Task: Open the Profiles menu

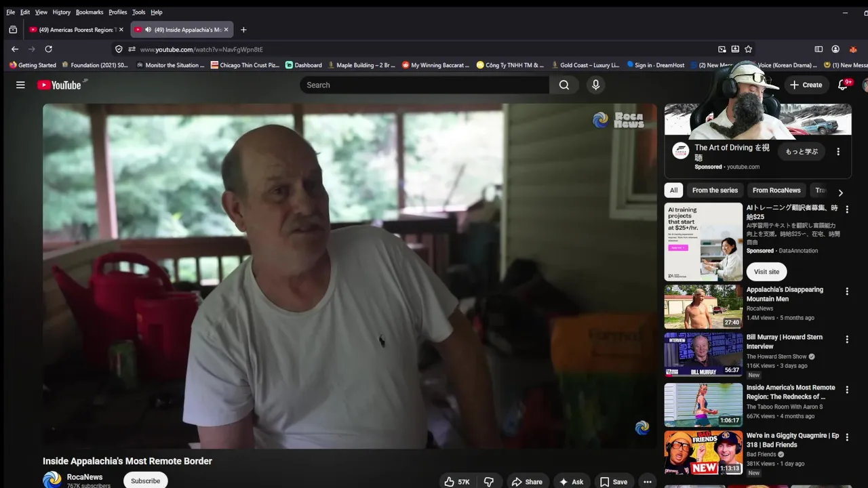Action: tap(118, 12)
